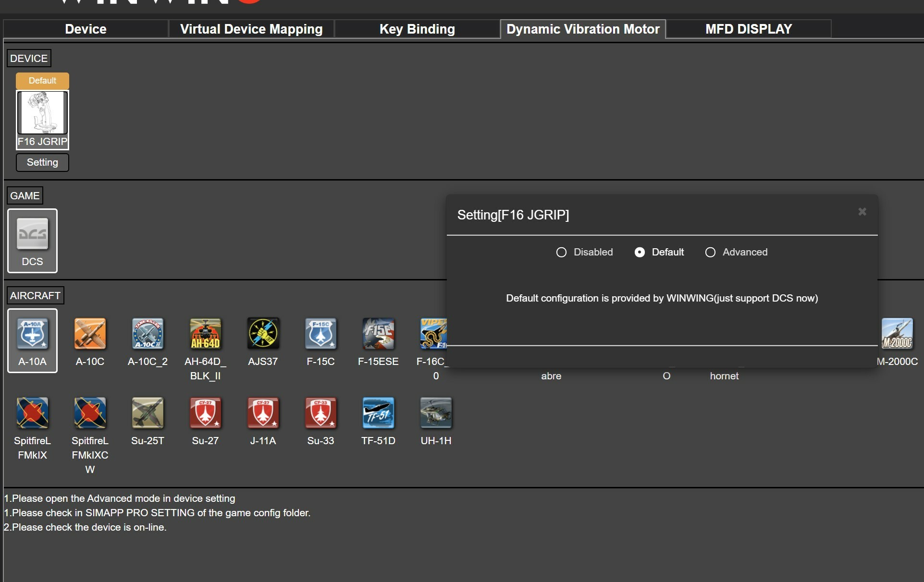Select the UH-1H helicopter icon
Screen dimensions: 924x582
point(436,412)
